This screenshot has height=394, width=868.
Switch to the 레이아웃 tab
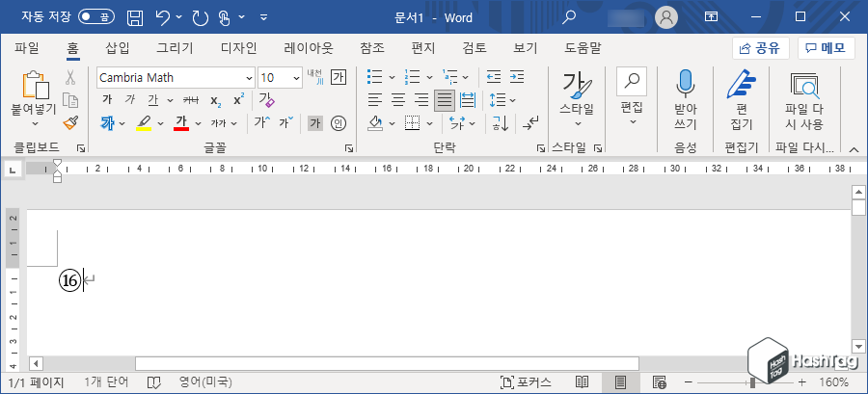tap(309, 48)
